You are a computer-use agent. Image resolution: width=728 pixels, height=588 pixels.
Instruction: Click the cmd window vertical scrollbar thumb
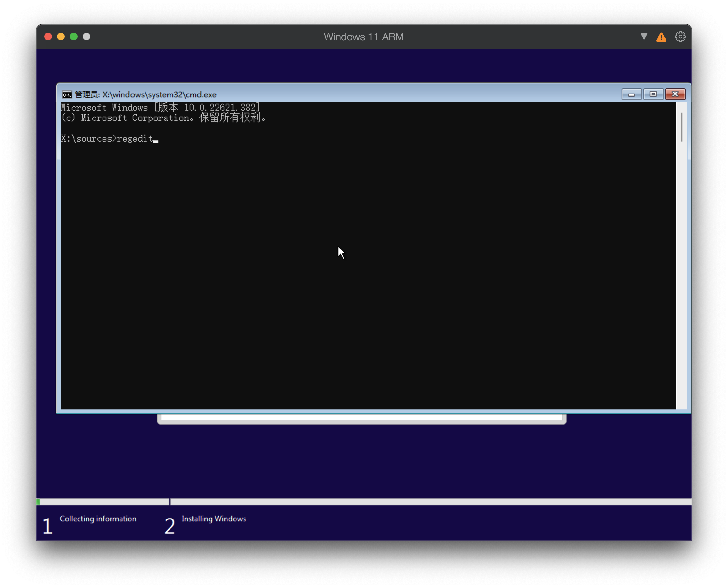tap(682, 127)
